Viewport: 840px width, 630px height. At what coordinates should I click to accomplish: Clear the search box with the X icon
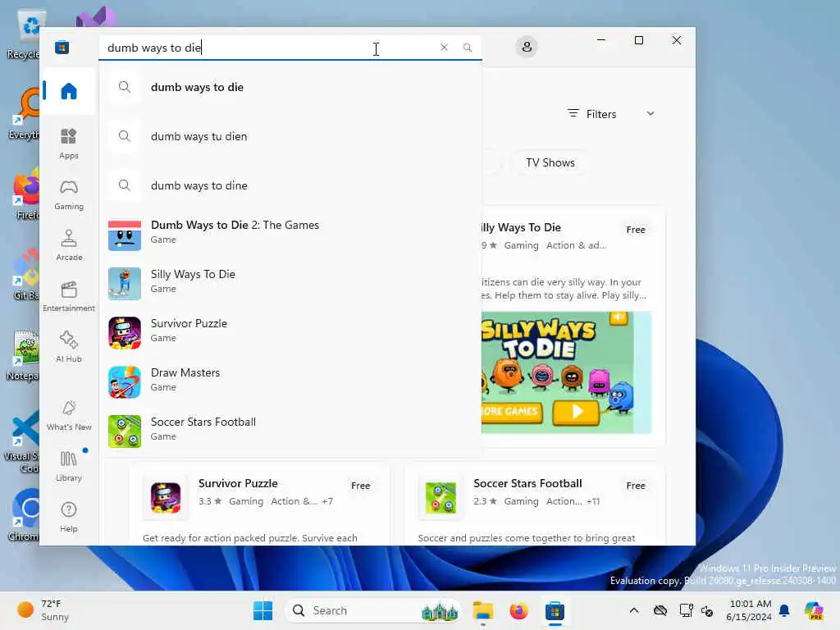pyautogui.click(x=444, y=47)
